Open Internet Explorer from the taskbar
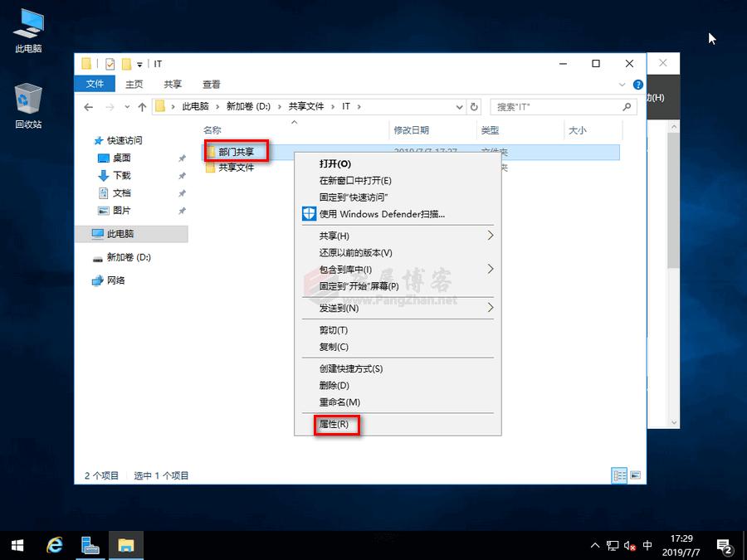 coord(54,546)
